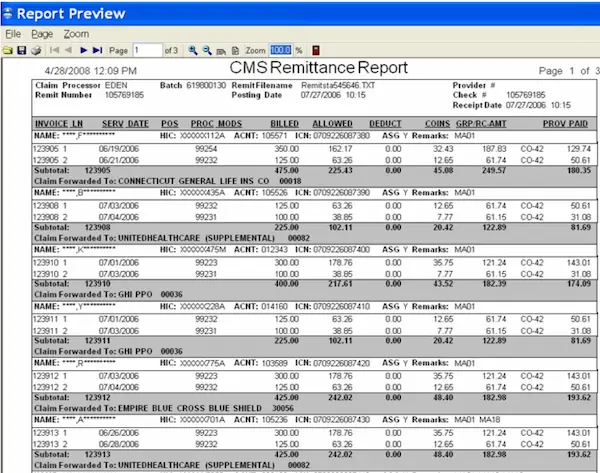
Task: Click ACNT value 012343
Action: 274,250
